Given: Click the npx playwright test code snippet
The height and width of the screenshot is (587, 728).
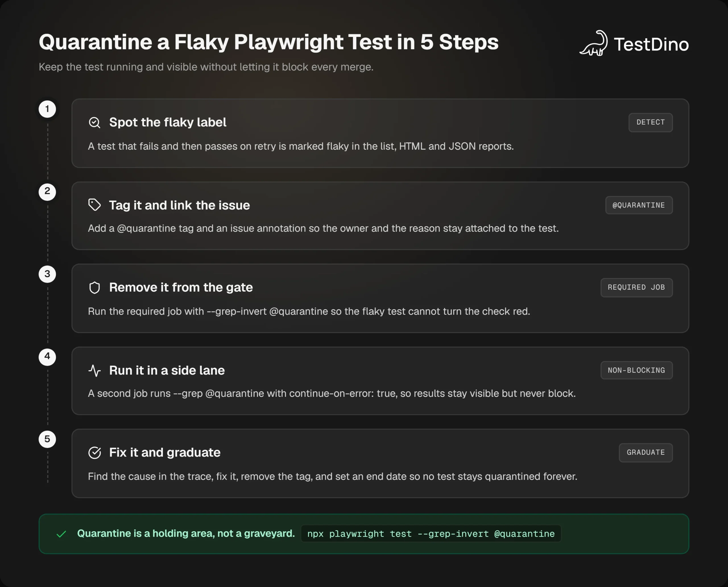Looking at the screenshot, I should (431, 534).
